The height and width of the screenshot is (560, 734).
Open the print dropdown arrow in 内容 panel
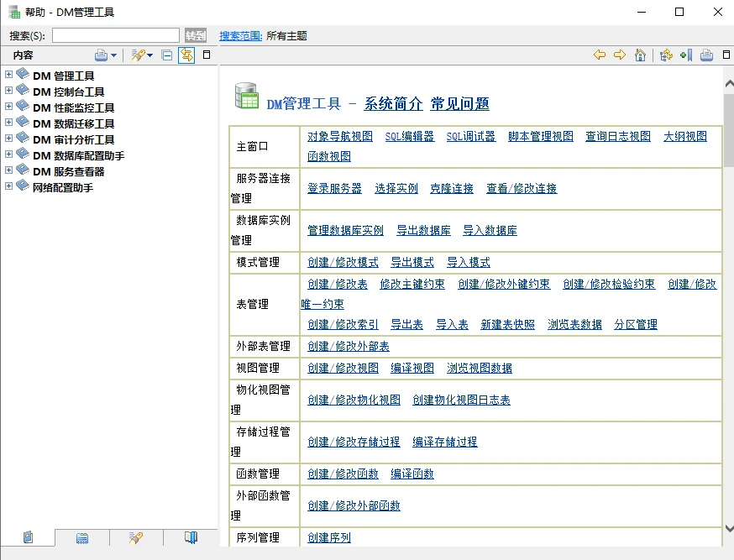115,55
